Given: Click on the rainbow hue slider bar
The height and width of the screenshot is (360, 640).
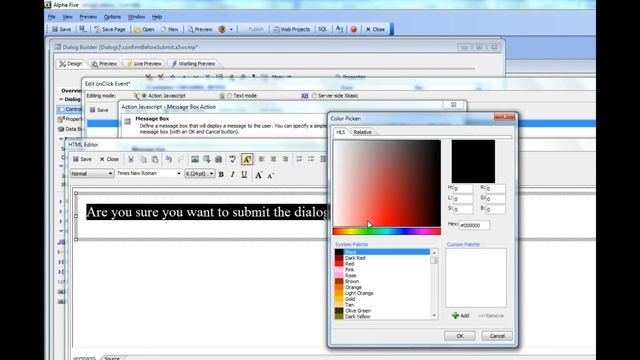Looking at the screenshot, I should [x=387, y=231].
